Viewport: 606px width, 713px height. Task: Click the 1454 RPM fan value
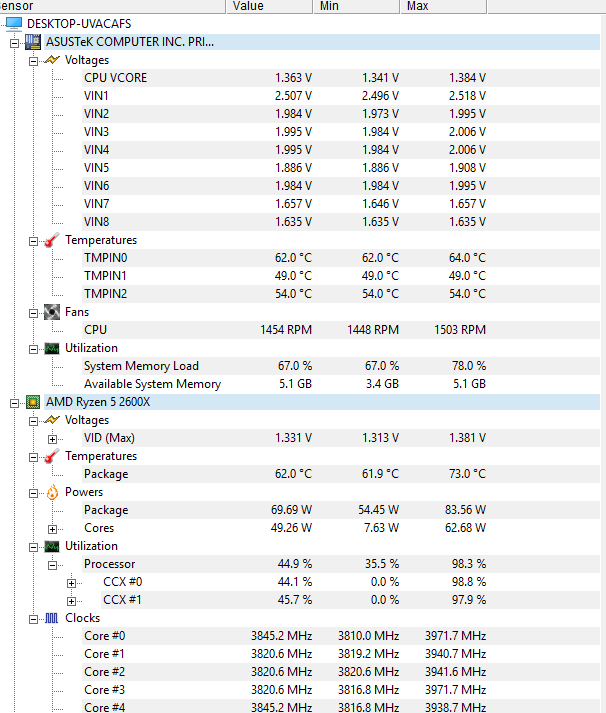(286, 330)
